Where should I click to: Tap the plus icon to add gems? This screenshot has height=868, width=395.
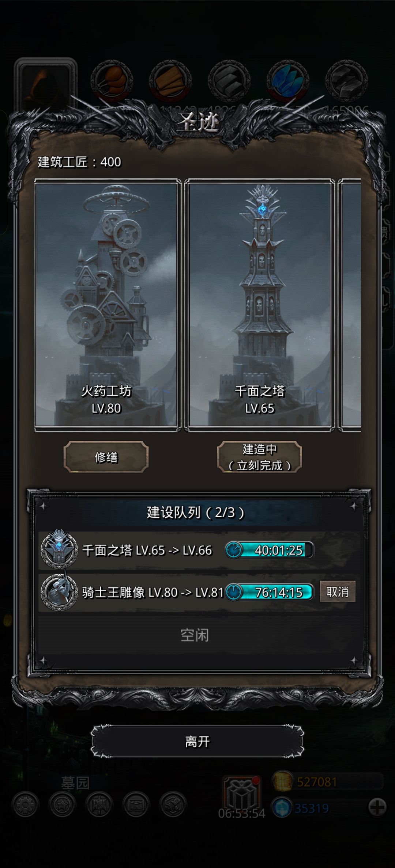click(x=377, y=807)
